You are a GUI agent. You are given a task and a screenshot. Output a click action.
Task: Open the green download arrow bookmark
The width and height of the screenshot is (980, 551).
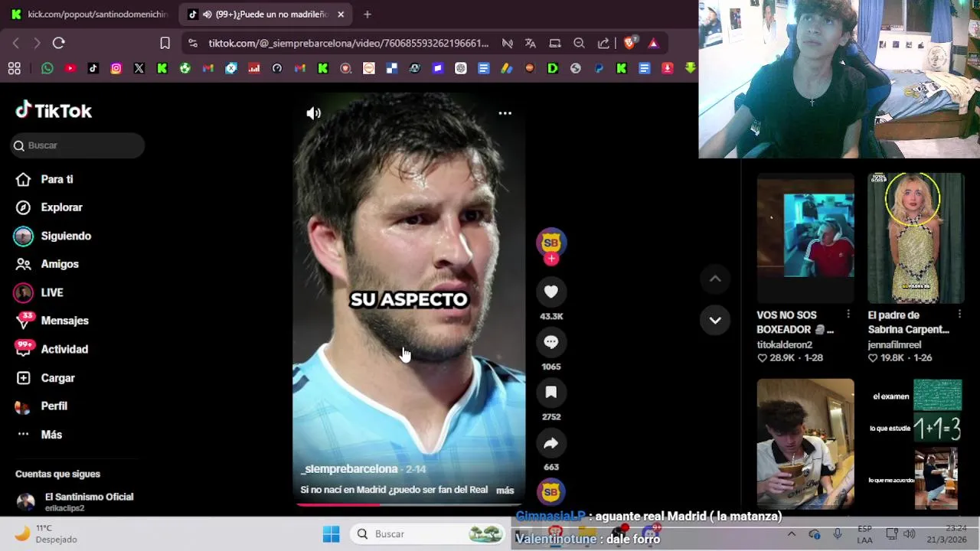point(691,69)
